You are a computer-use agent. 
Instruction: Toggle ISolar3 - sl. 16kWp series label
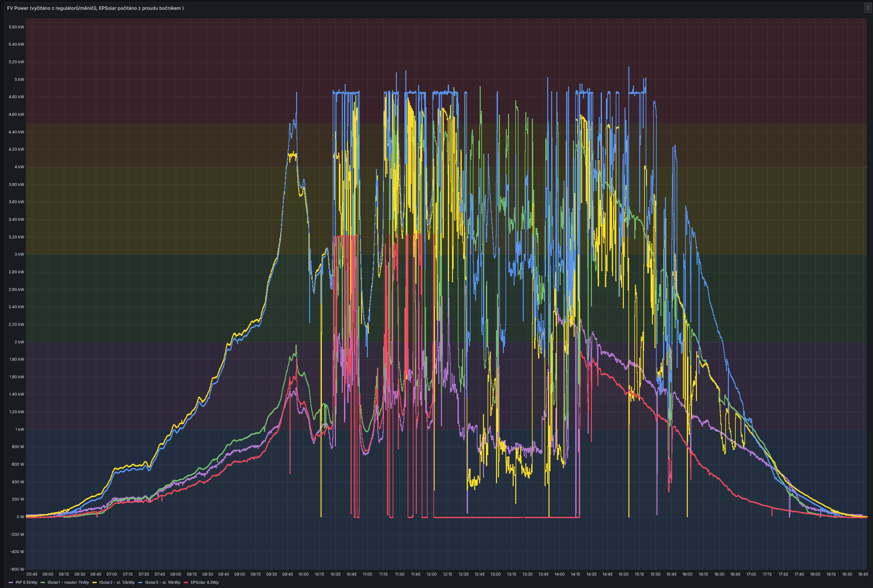[x=162, y=582]
